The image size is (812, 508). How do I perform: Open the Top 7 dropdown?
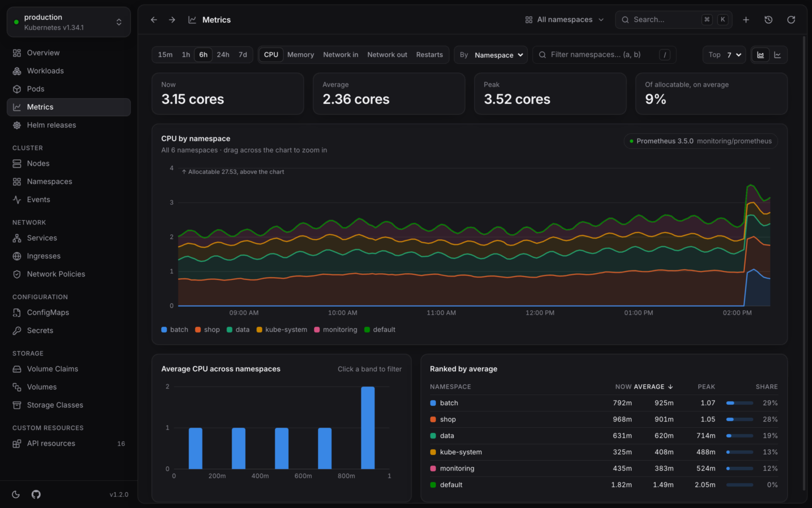[725, 55]
